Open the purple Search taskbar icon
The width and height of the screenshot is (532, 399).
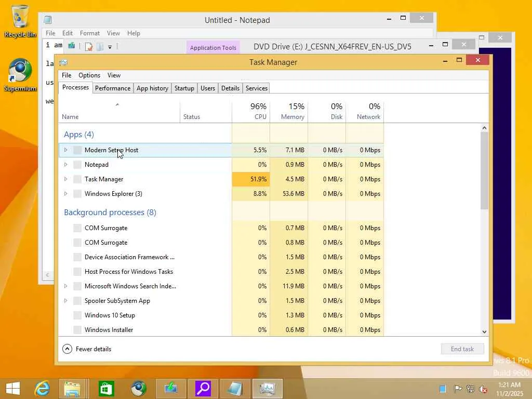203,389
